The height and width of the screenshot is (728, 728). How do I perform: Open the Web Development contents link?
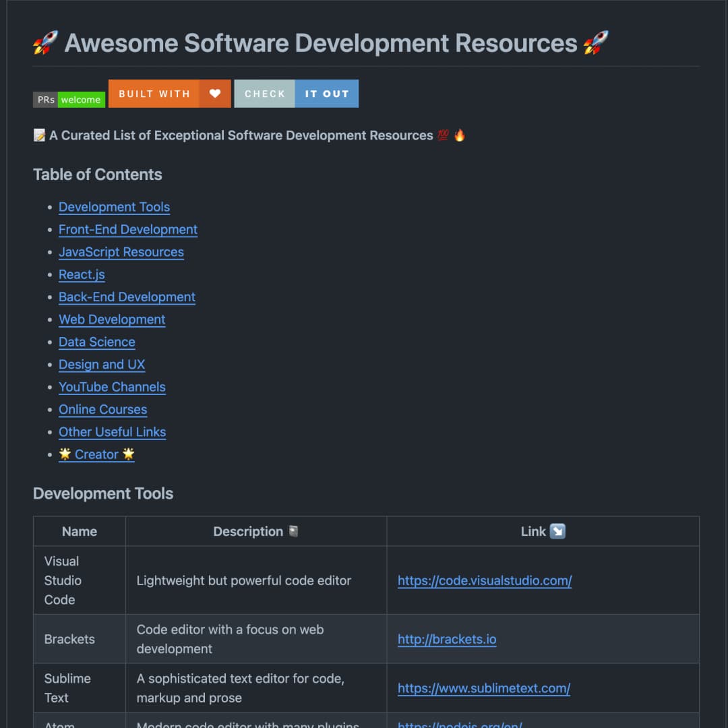click(112, 320)
